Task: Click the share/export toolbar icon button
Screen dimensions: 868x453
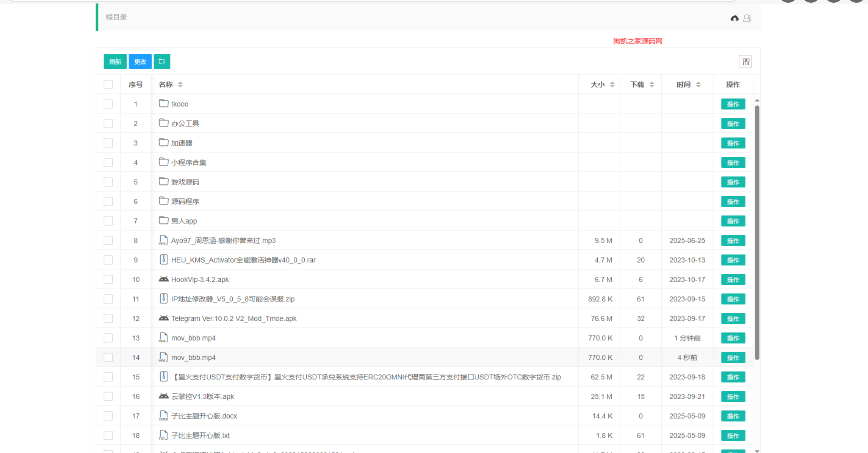Action: coord(162,61)
